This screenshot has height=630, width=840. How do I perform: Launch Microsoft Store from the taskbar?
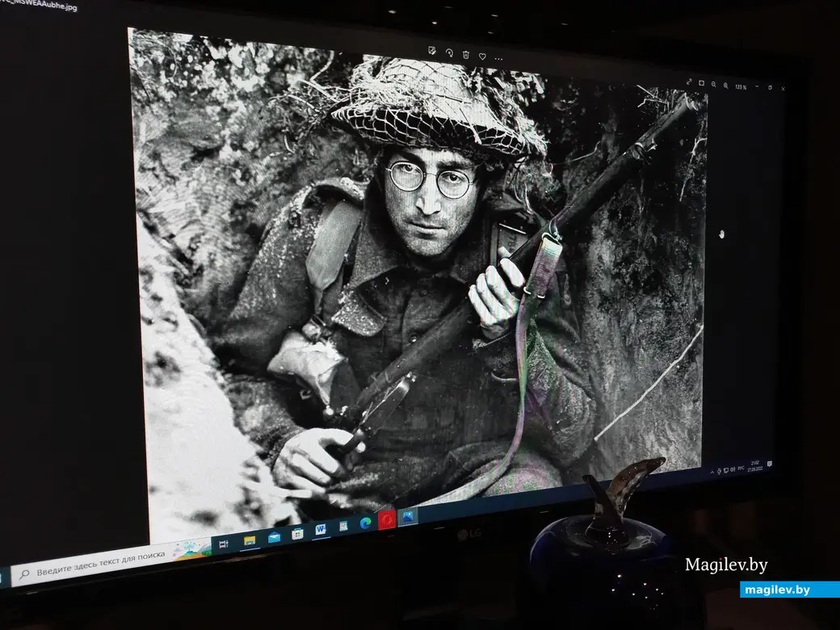[x=297, y=534]
